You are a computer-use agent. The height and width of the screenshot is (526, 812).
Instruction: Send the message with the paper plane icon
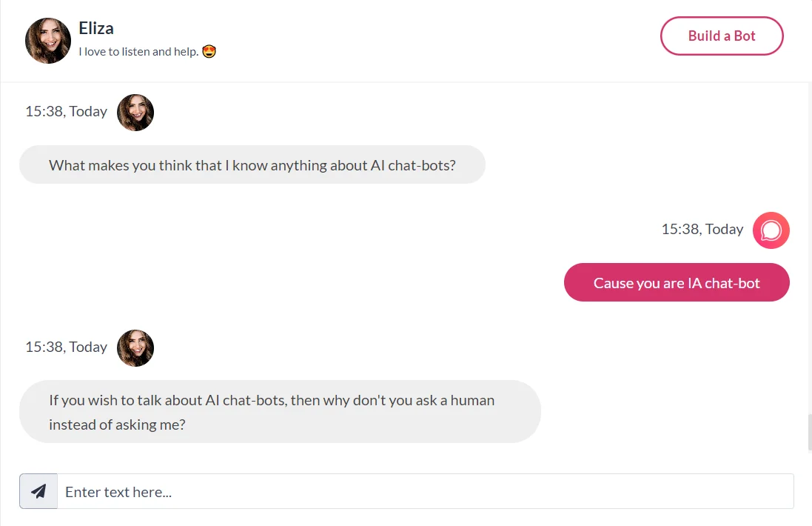pyautogui.click(x=38, y=491)
